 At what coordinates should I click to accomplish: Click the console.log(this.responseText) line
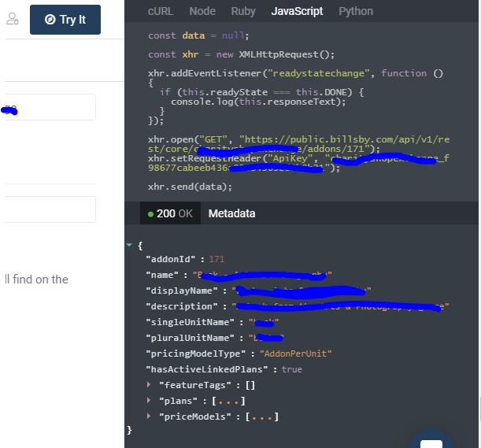tap(258, 102)
